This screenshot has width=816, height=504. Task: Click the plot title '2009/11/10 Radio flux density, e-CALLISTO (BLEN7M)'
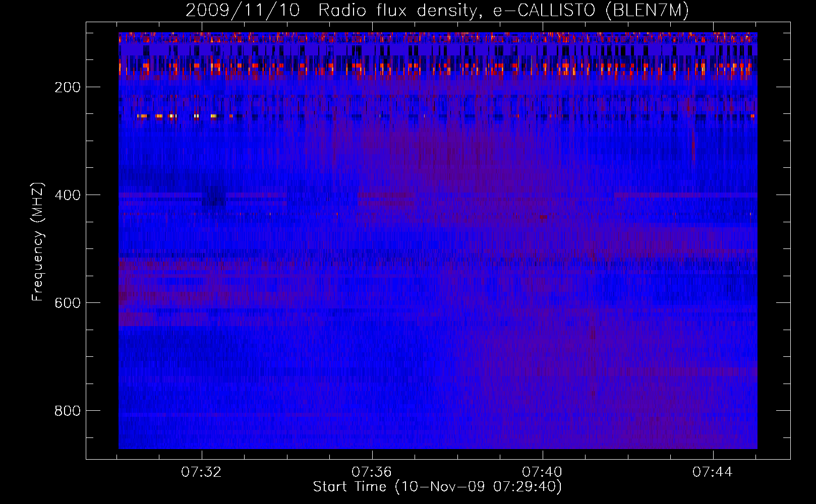[x=437, y=11]
